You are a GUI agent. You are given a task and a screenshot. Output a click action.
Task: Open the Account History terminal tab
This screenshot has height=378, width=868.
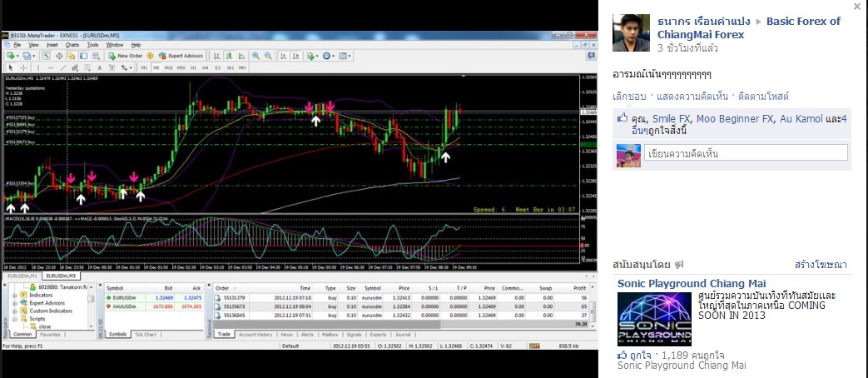(255, 334)
